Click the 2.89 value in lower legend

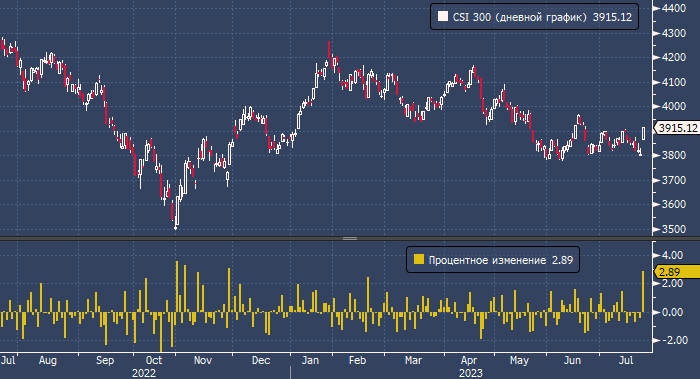tap(562, 260)
